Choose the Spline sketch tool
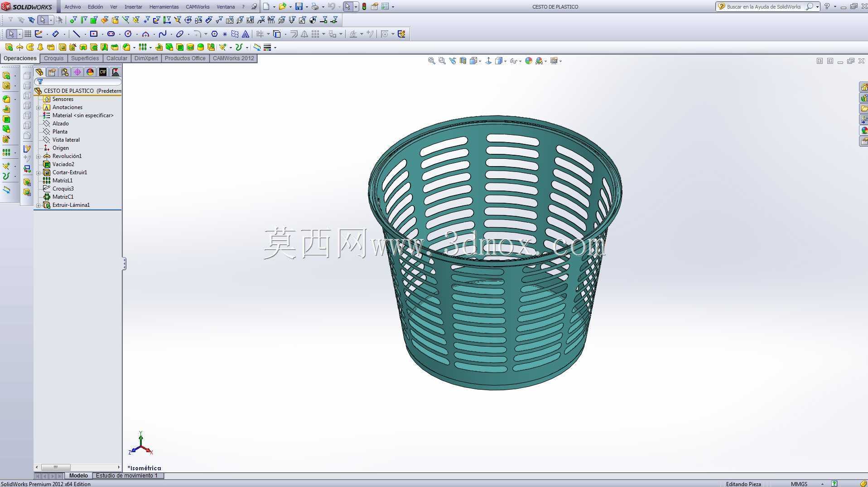Image resolution: width=868 pixels, height=487 pixels. click(163, 34)
